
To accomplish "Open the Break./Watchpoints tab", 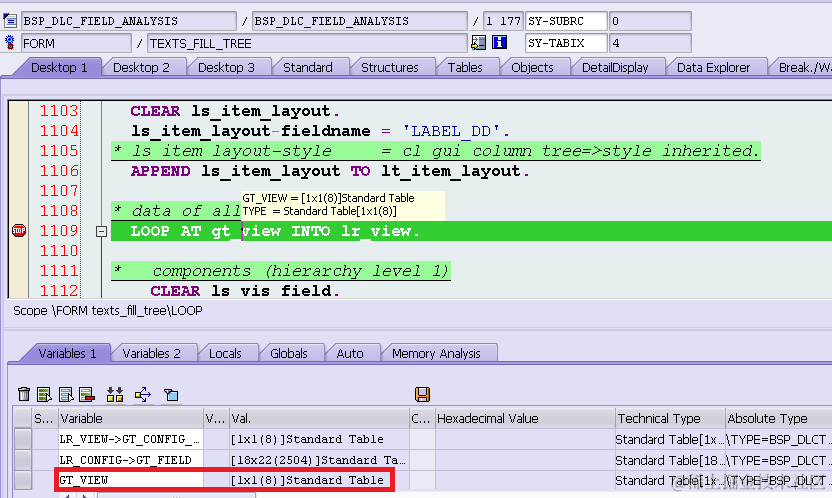I will coord(804,67).
